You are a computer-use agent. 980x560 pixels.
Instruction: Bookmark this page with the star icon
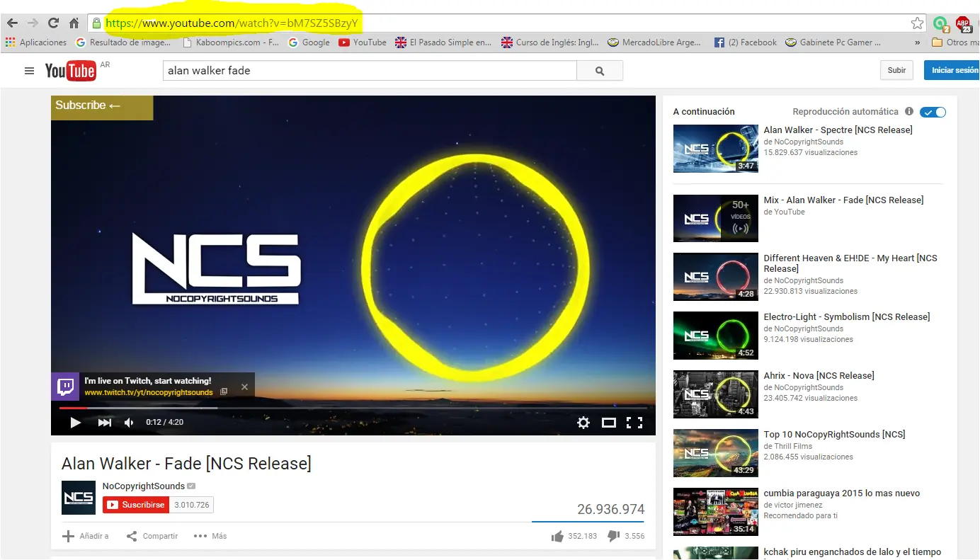(917, 23)
